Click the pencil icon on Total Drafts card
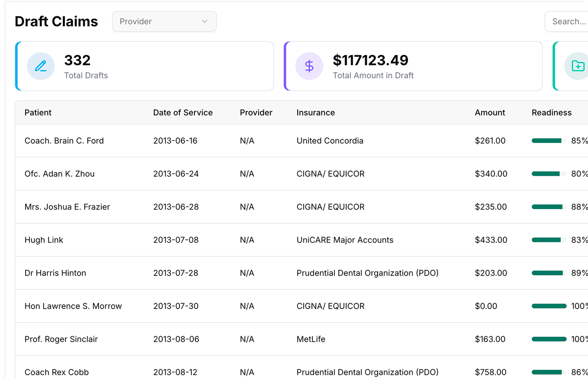The width and height of the screenshot is (588, 378). 40,66
